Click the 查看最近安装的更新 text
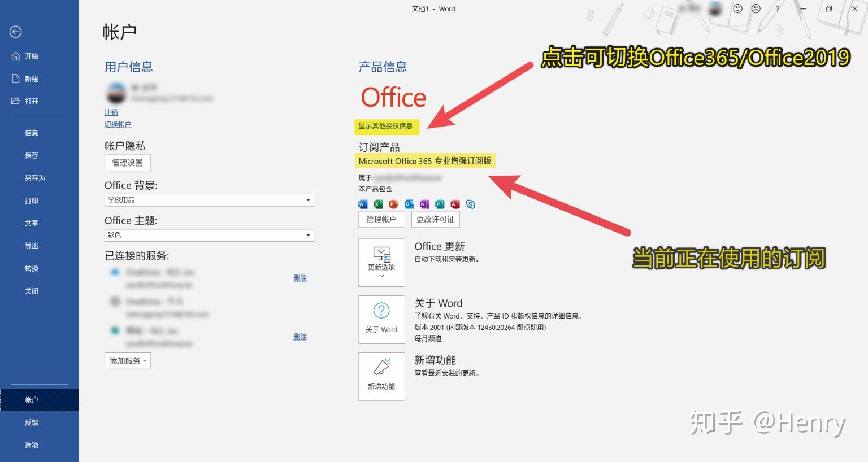The width and height of the screenshot is (868, 462). (447, 373)
